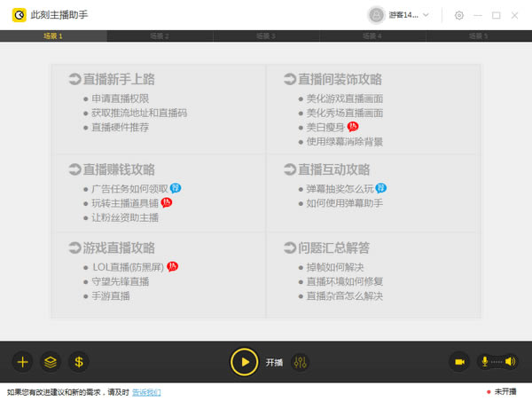Open the 美化游戏直播画面 guide

click(x=344, y=98)
